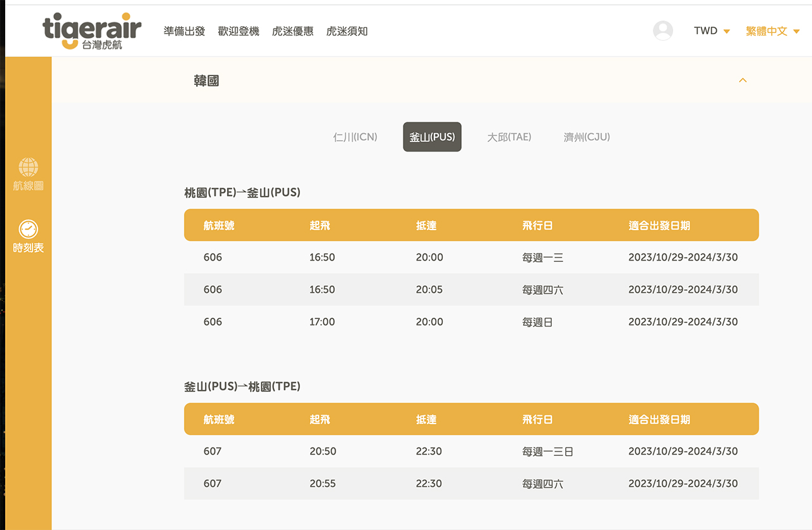
Task: Click the 17:00 departure time
Action: [x=322, y=321]
